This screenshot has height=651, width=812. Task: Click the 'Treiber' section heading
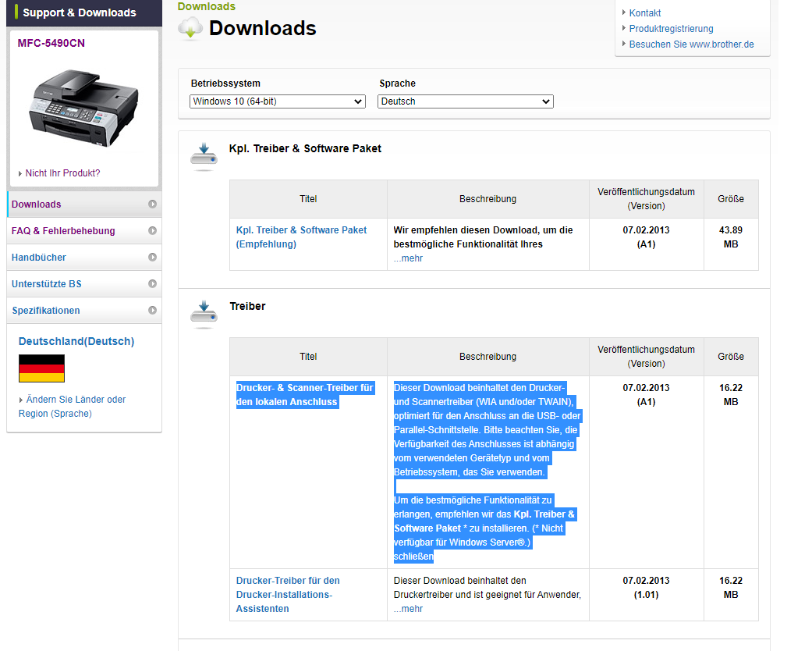[x=247, y=306]
